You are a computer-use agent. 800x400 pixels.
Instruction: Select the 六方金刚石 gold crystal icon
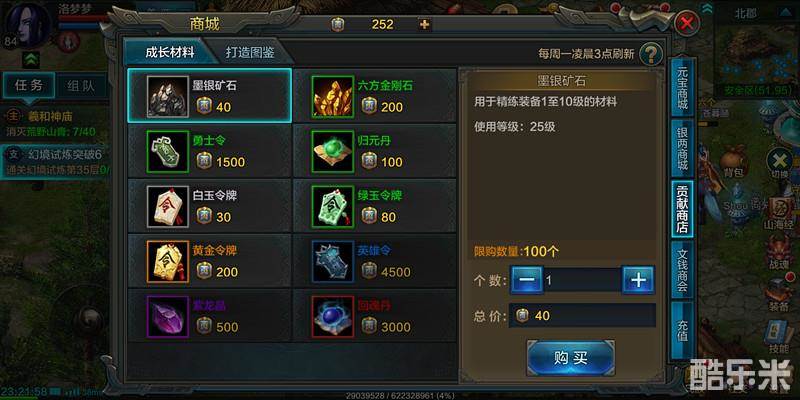coord(333,96)
